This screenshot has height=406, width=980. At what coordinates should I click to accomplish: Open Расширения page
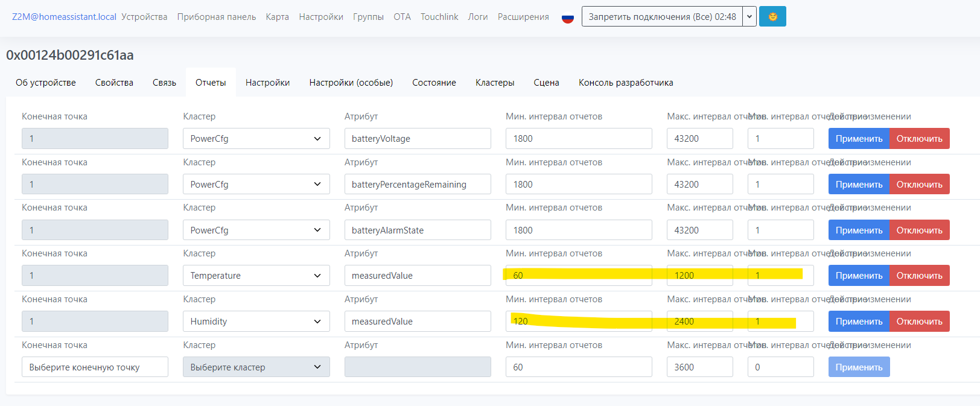click(523, 17)
